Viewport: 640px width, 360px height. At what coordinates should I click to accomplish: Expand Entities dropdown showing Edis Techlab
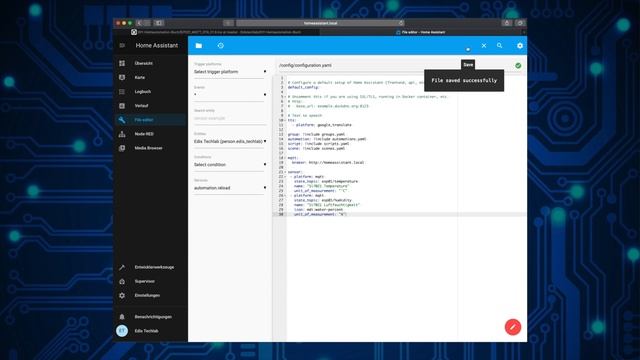(x=230, y=141)
